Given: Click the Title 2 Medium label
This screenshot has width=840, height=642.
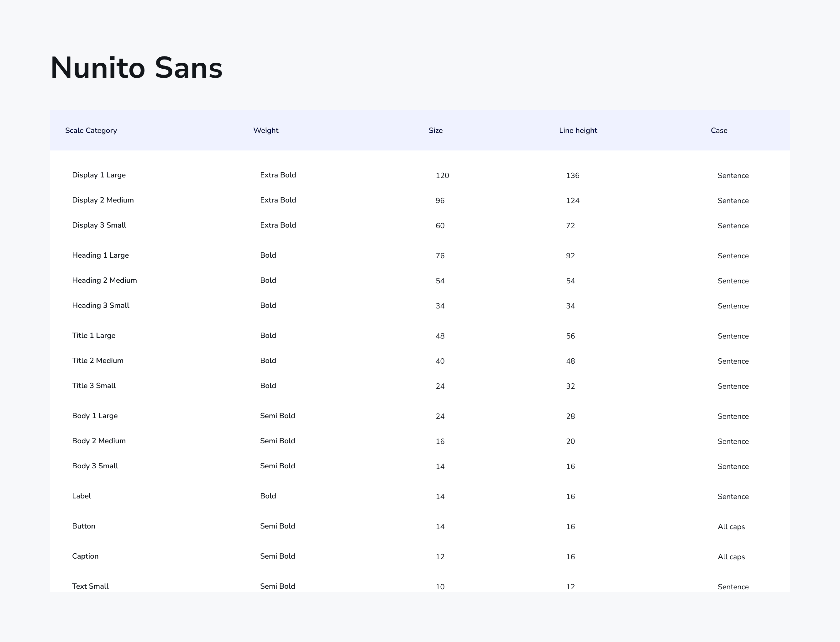Looking at the screenshot, I should click(97, 361).
